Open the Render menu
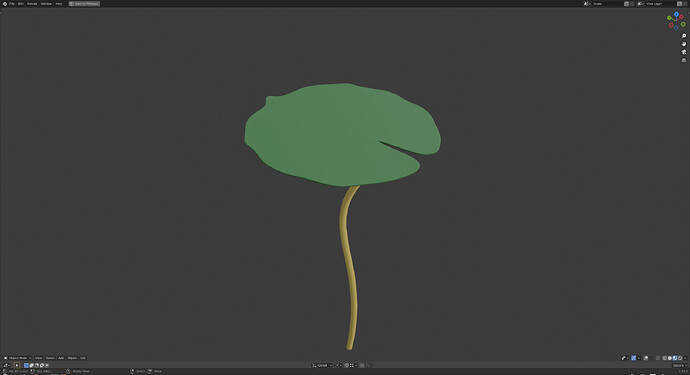This screenshot has height=375, width=690. click(32, 4)
